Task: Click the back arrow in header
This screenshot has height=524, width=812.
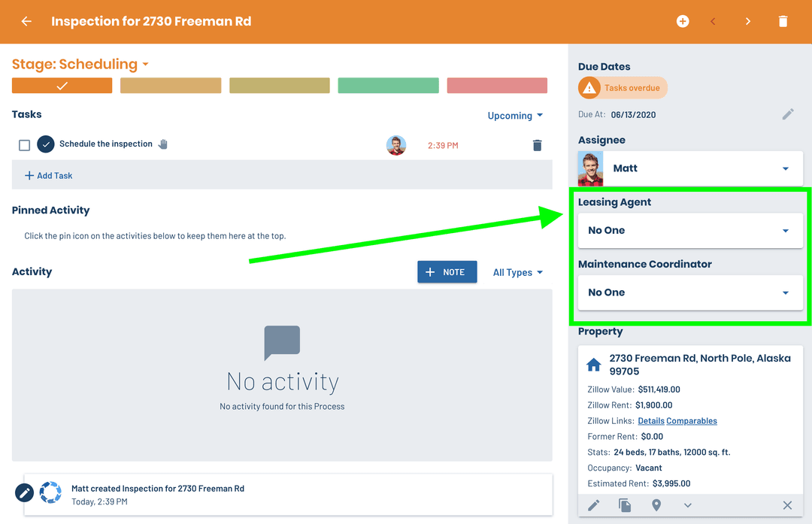Action: tap(26, 22)
